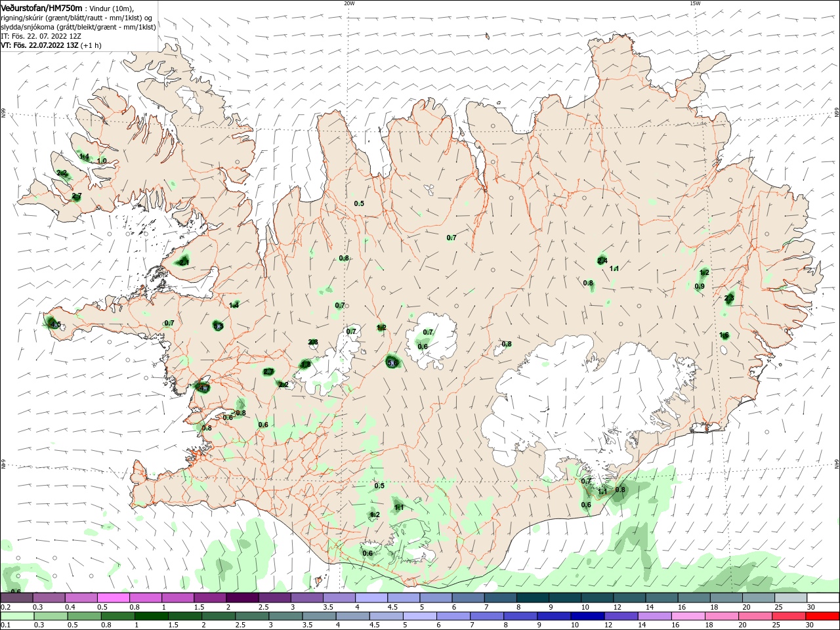Click the "0.2" label in the legend
This screenshot has height=630, width=840.
(x=6, y=608)
